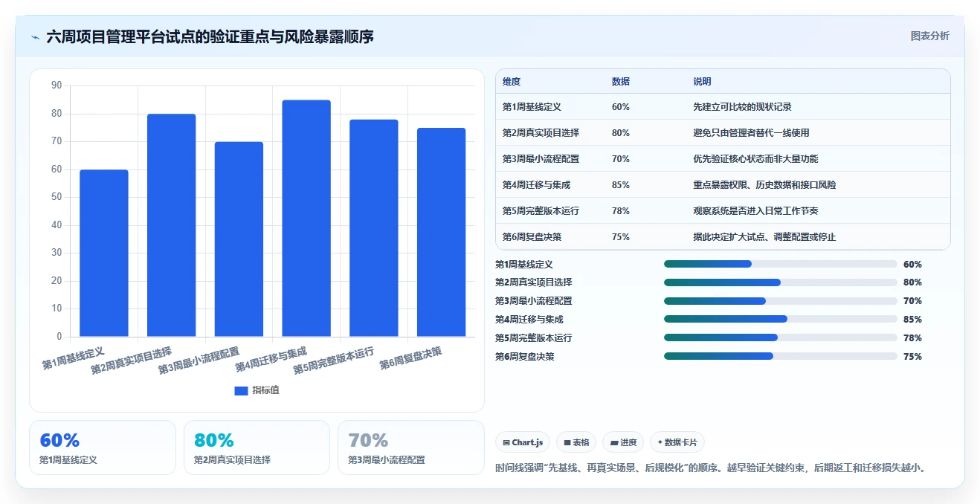Open the 60% 第1周基线定义 stat card

click(x=103, y=448)
